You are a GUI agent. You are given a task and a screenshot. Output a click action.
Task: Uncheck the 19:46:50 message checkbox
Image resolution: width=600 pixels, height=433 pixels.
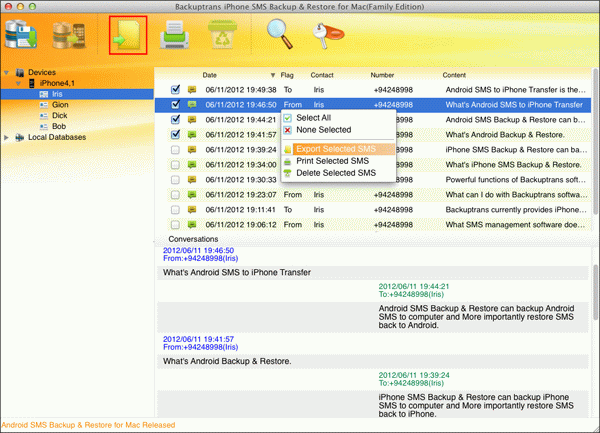[175, 104]
